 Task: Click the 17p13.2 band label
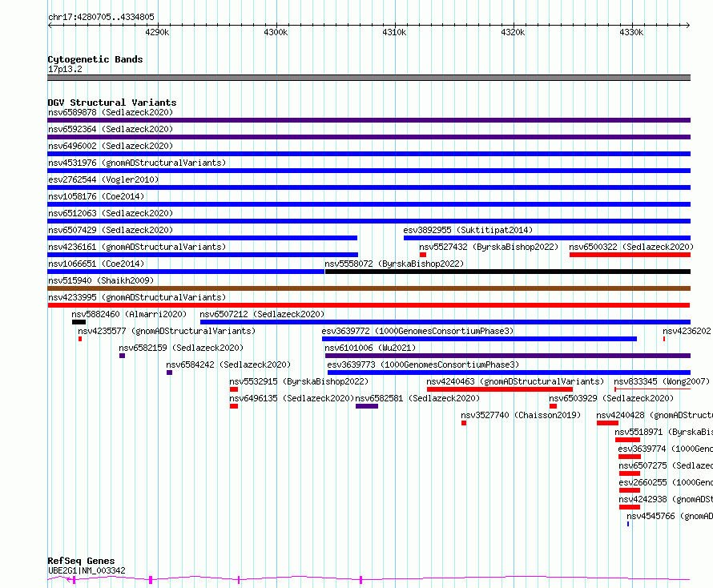coord(65,69)
